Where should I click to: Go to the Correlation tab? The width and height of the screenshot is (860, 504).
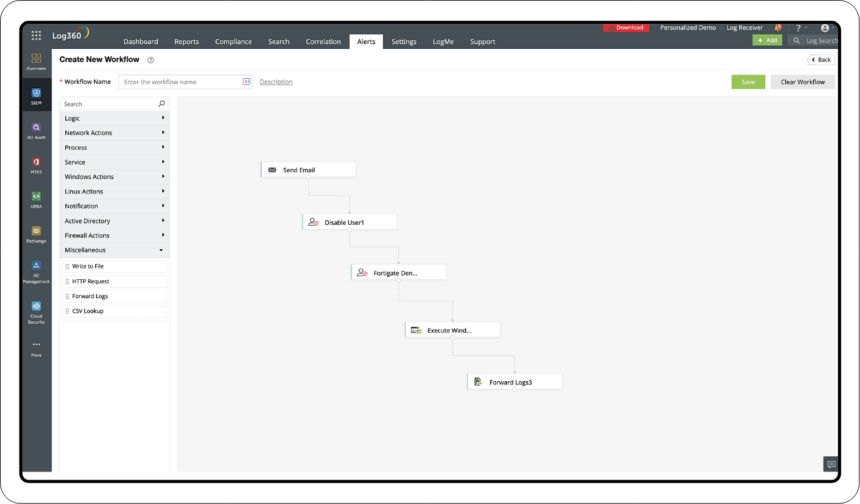(323, 41)
